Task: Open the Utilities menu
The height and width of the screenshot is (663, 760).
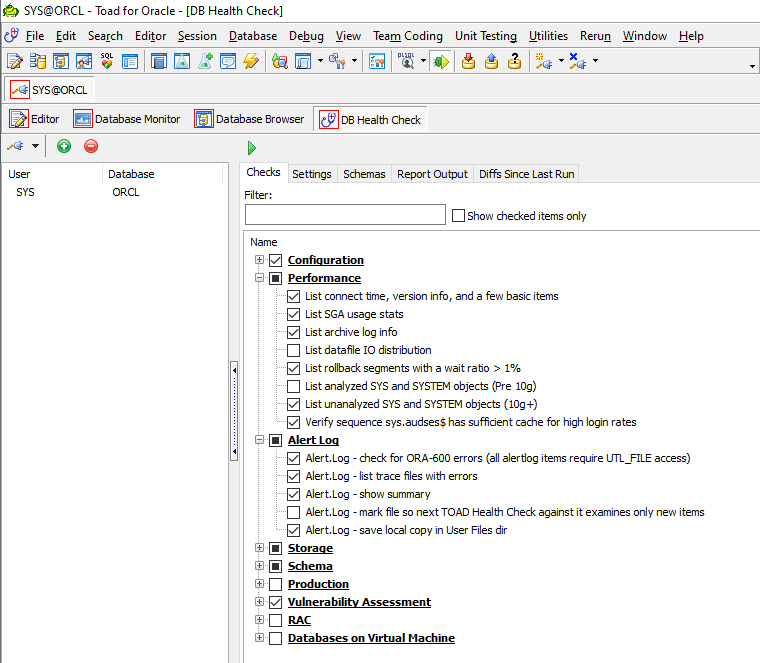Action: click(x=548, y=36)
